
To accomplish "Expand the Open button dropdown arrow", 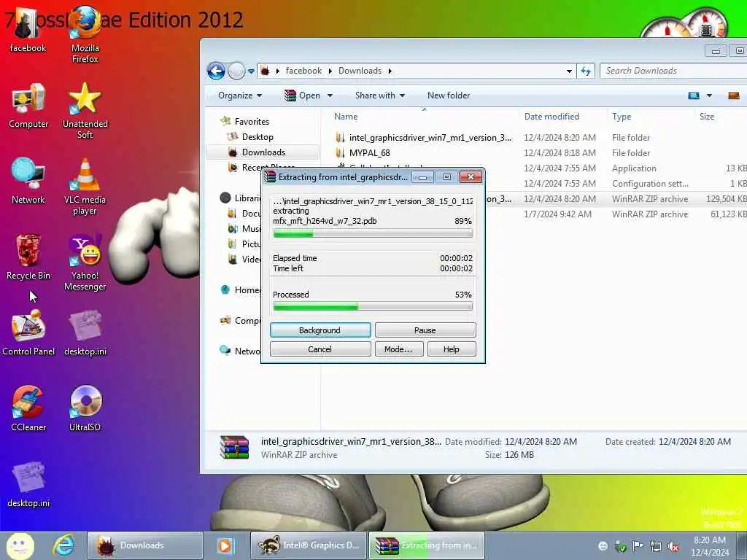I will 330,96.
